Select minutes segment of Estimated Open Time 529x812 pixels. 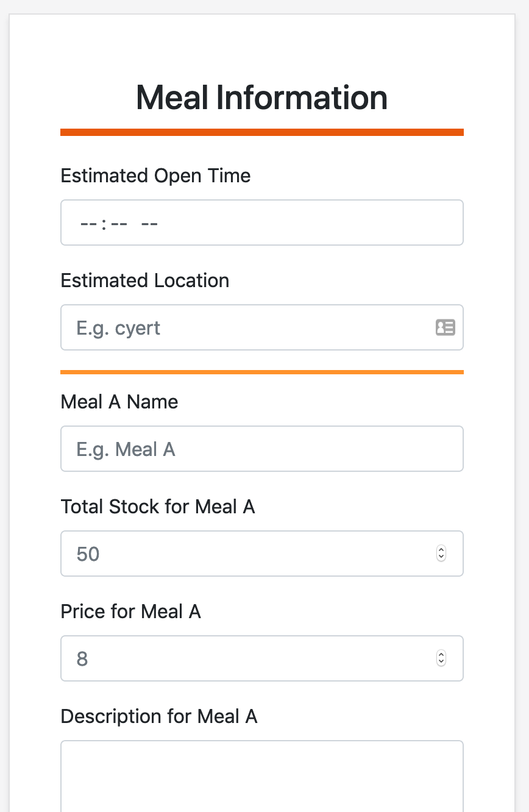click(x=119, y=224)
